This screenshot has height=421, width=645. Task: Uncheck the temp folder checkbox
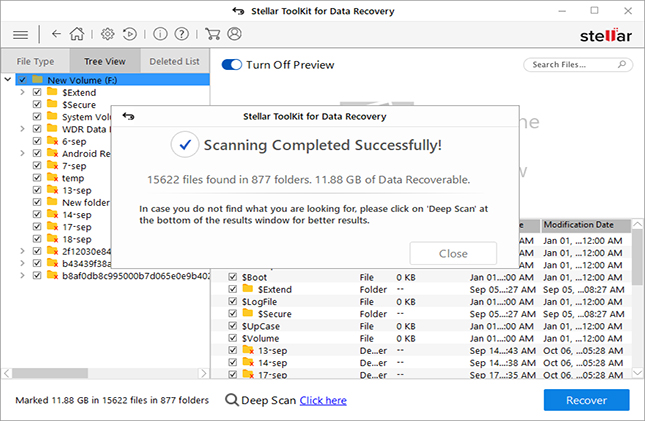pyautogui.click(x=38, y=178)
